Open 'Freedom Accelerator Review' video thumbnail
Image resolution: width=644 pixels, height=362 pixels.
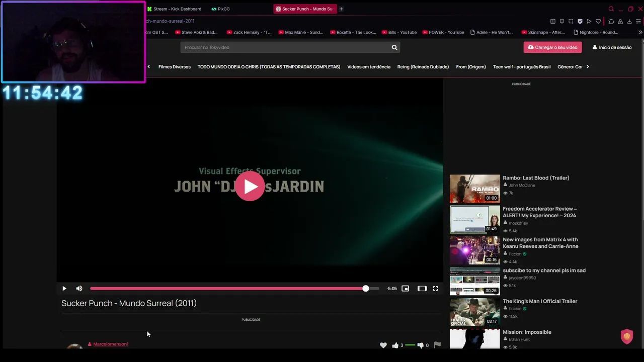click(475, 219)
